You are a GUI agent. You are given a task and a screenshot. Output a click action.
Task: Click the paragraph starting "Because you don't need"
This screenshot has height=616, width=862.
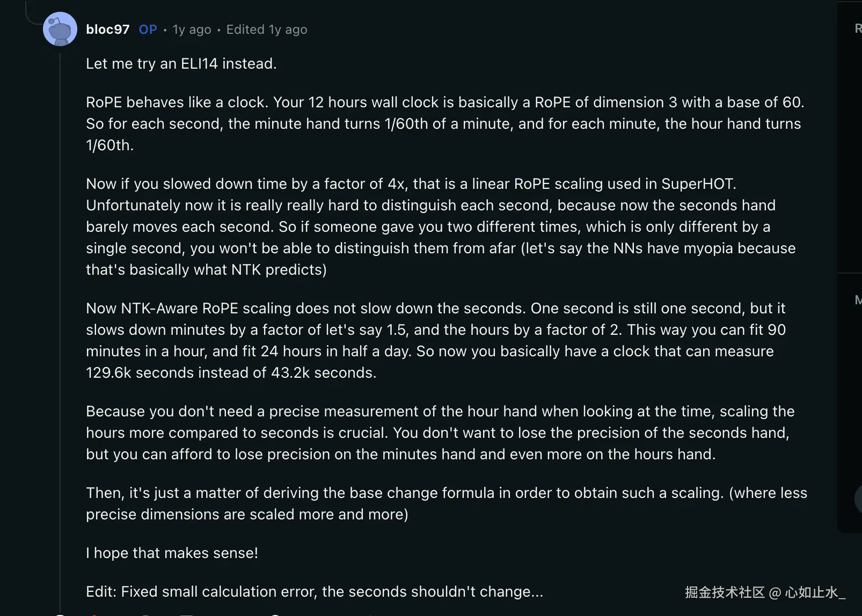(440, 432)
